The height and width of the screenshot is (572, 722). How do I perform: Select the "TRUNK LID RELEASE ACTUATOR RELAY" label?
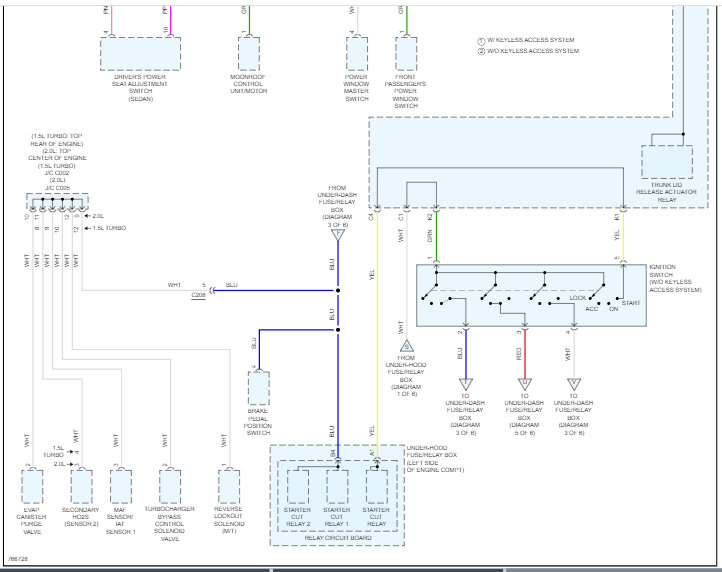click(666, 192)
